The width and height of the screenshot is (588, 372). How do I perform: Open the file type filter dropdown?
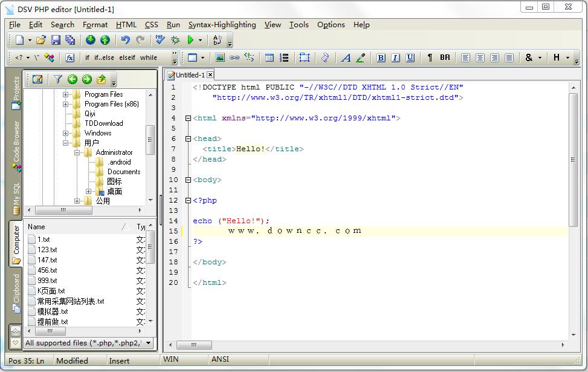point(149,343)
